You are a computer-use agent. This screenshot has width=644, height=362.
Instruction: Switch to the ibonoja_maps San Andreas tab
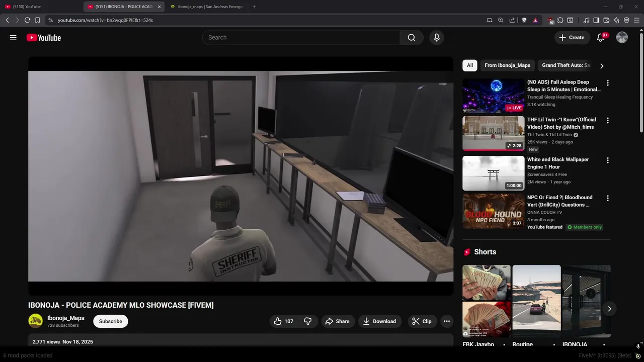[x=206, y=7]
